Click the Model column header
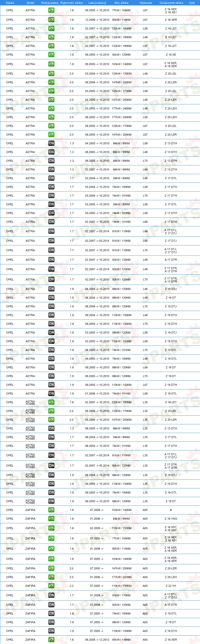The image size is (200, 644). [x=30, y=3]
